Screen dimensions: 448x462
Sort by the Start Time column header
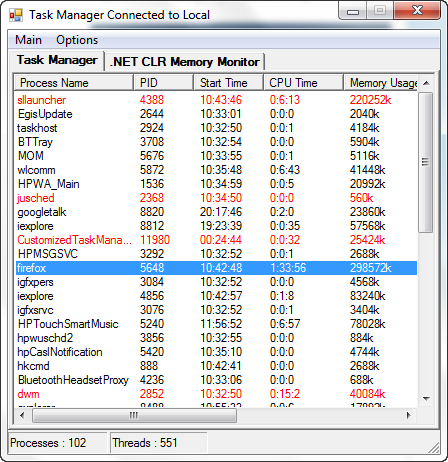[228, 83]
